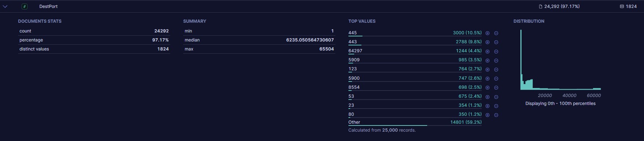Filter for value 80 with plus icon
The height and width of the screenshot is (141, 644).
point(488,115)
